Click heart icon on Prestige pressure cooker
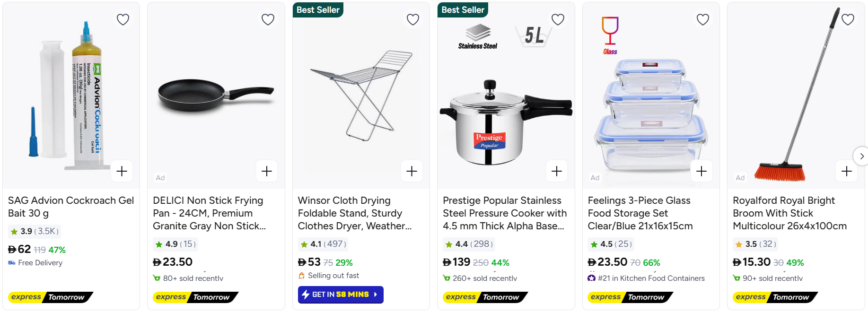Image resolution: width=868 pixels, height=313 pixels. pos(558,19)
